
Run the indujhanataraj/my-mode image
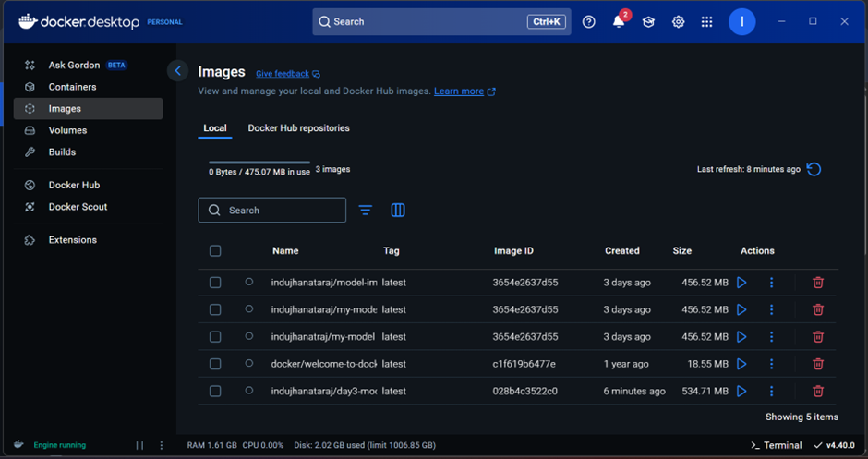pos(741,309)
